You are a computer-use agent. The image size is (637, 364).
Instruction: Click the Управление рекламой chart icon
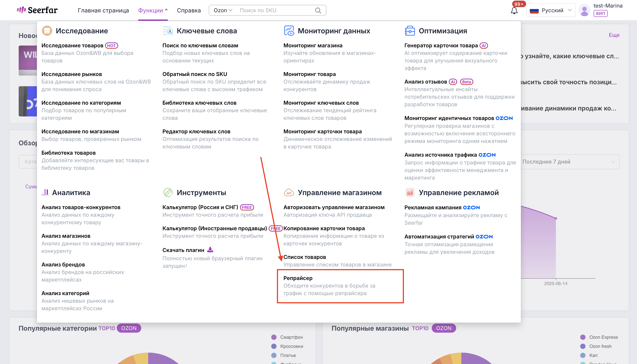pos(409,192)
